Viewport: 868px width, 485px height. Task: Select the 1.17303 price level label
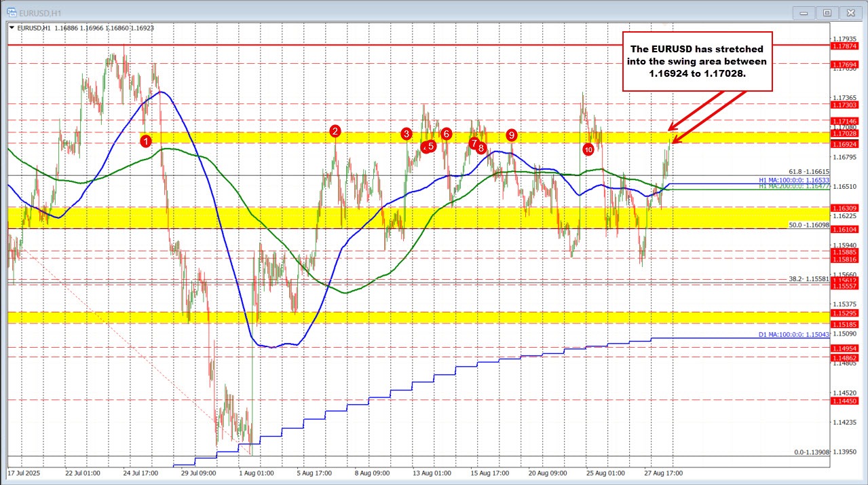pyautogui.click(x=844, y=105)
